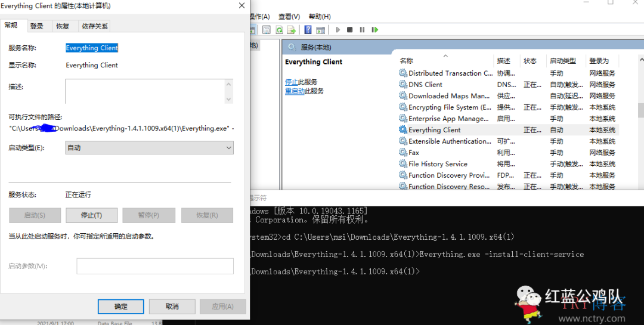Screen dimensions: 644x325
Task: Sort by the 状态 column header
Action: (x=532, y=61)
